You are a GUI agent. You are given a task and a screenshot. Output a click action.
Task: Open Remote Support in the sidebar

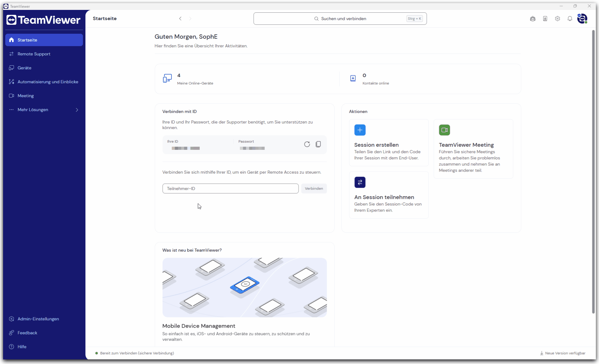click(x=44, y=54)
